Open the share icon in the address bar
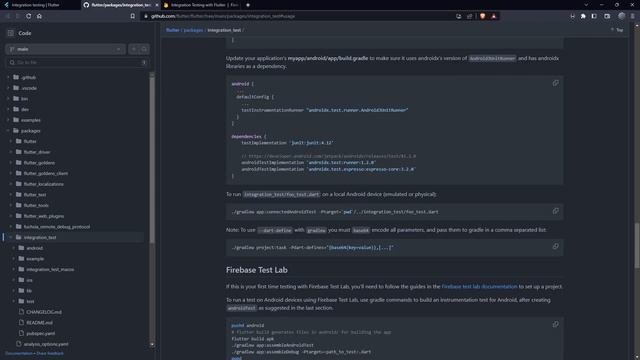Viewport: 640px width, 360px height. [469, 16]
